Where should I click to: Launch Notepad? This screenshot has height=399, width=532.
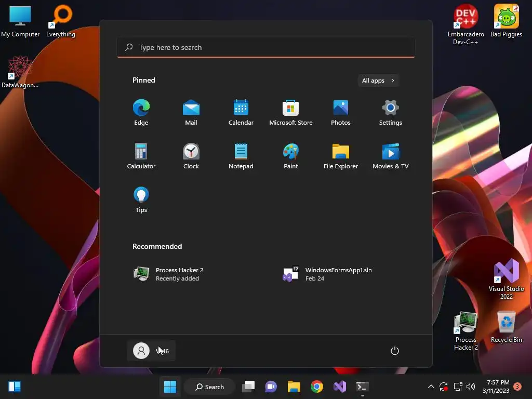pyautogui.click(x=241, y=156)
